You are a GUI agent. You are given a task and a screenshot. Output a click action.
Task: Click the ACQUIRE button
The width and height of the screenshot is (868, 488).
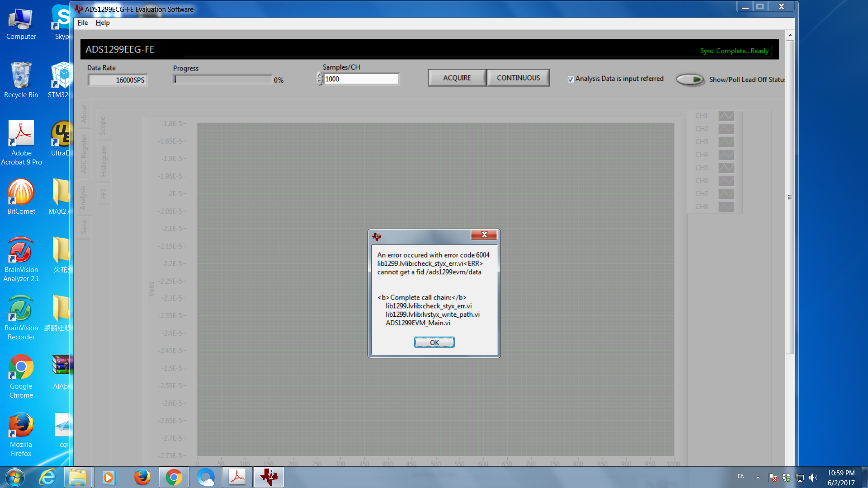457,78
